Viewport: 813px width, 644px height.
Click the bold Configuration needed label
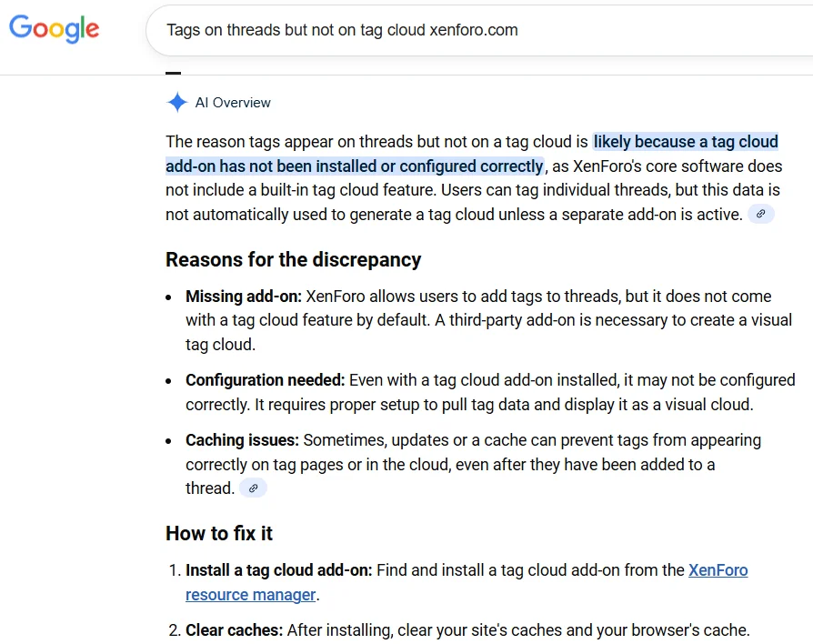(265, 380)
